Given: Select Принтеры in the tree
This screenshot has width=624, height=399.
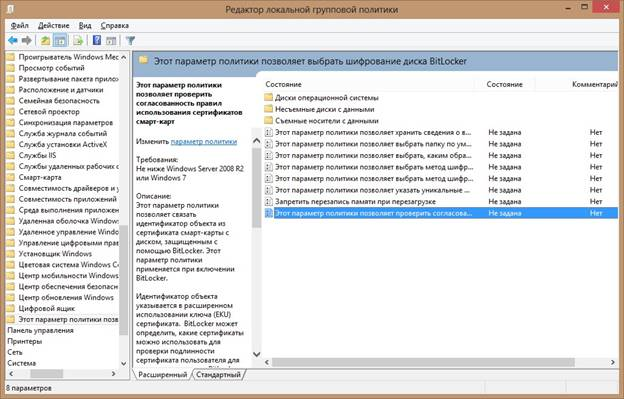Looking at the screenshot, I should pyautogui.click(x=24, y=341).
